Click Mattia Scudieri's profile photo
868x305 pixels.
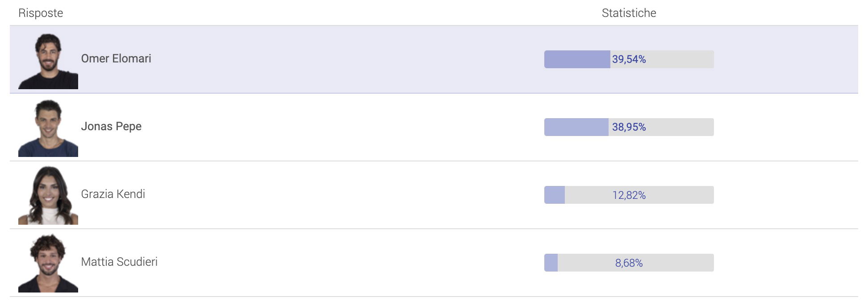[48, 263]
